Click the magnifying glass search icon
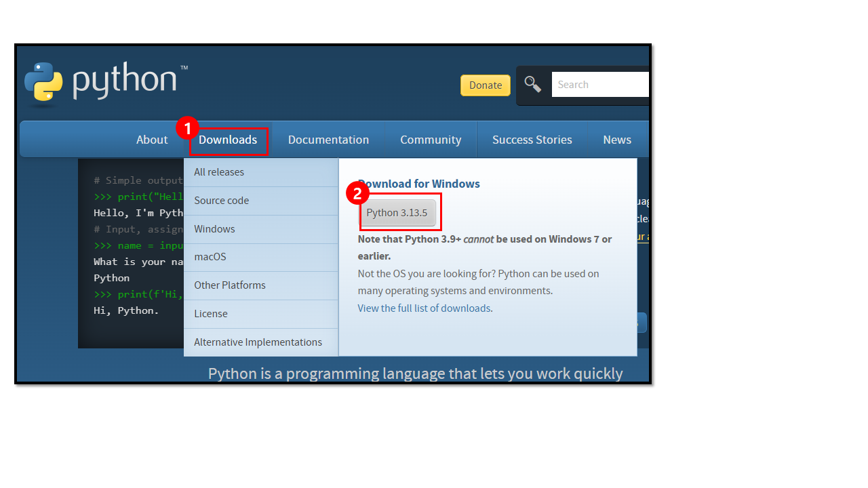The width and height of the screenshot is (868, 488). pyautogui.click(x=533, y=84)
